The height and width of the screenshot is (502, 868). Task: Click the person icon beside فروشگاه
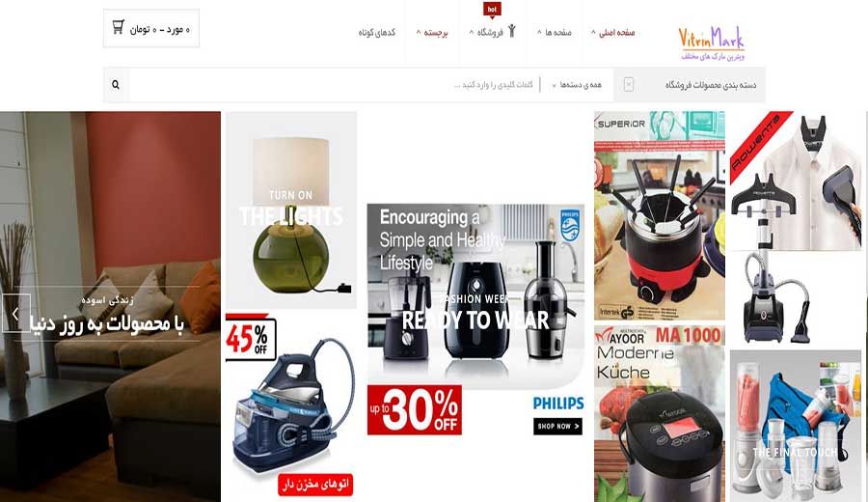pyautogui.click(x=512, y=31)
